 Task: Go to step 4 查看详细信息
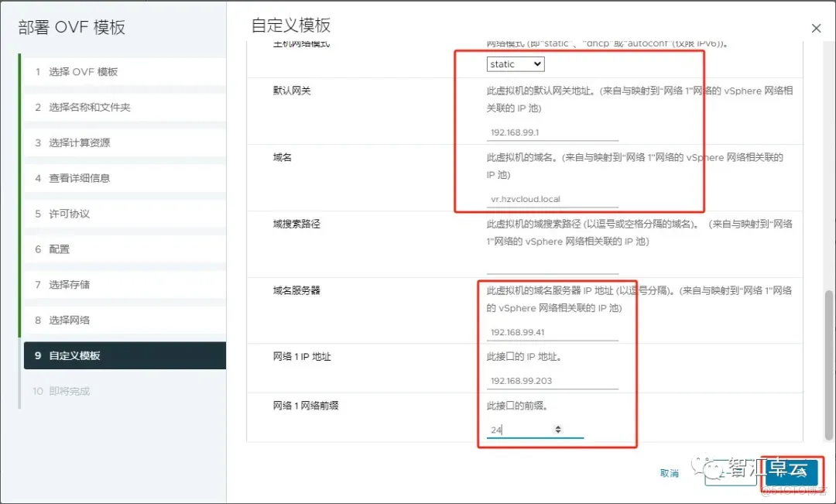(x=125, y=178)
